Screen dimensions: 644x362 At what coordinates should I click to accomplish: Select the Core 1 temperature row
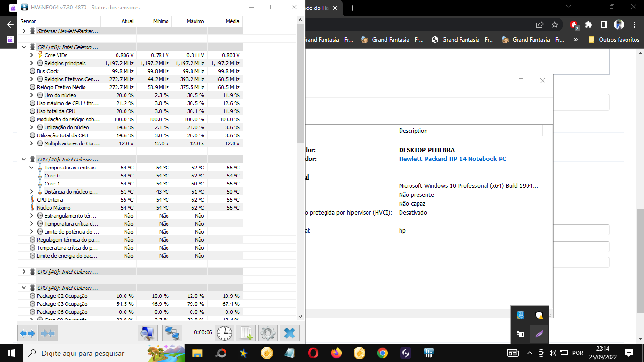click(x=130, y=184)
